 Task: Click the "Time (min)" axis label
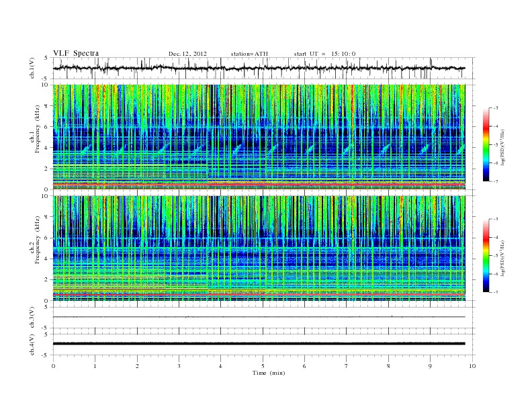pyautogui.click(x=269, y=373)
